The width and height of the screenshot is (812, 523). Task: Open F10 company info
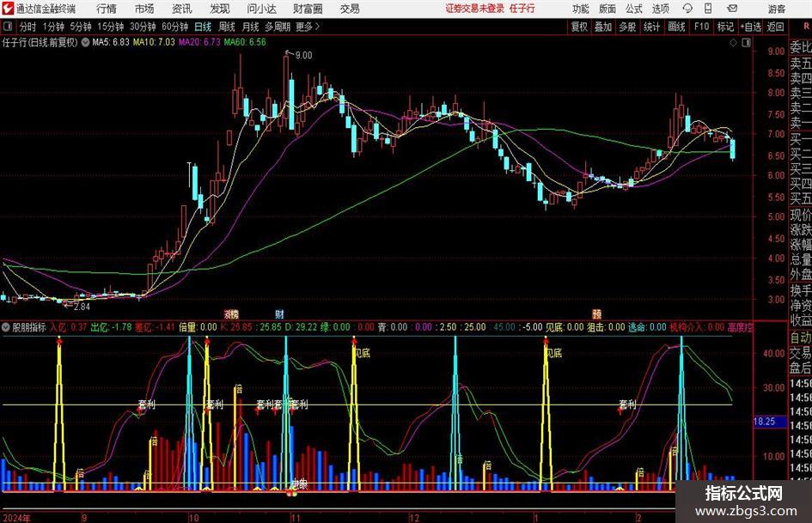(702, 27)
